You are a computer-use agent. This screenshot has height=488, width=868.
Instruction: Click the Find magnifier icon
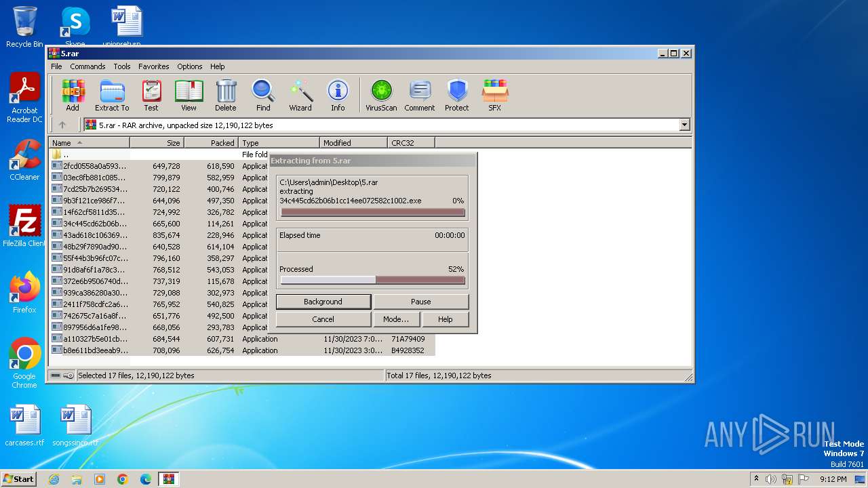(x=263, y=95)
